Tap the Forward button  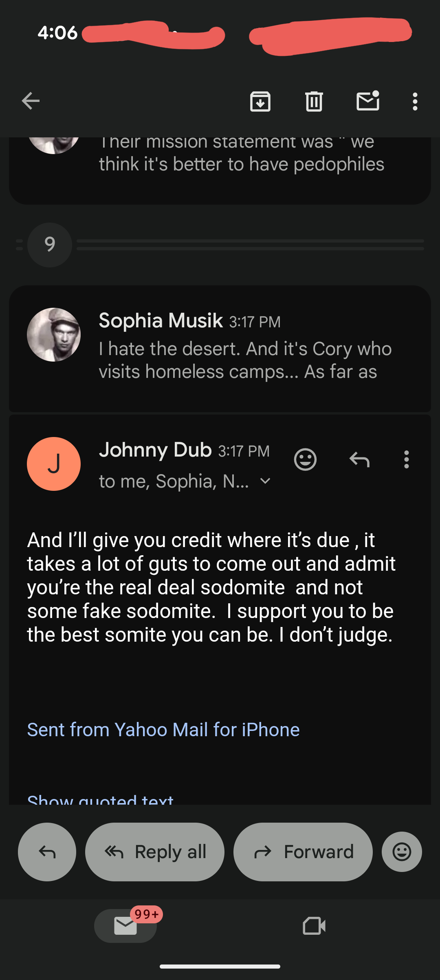pos(303,852)
